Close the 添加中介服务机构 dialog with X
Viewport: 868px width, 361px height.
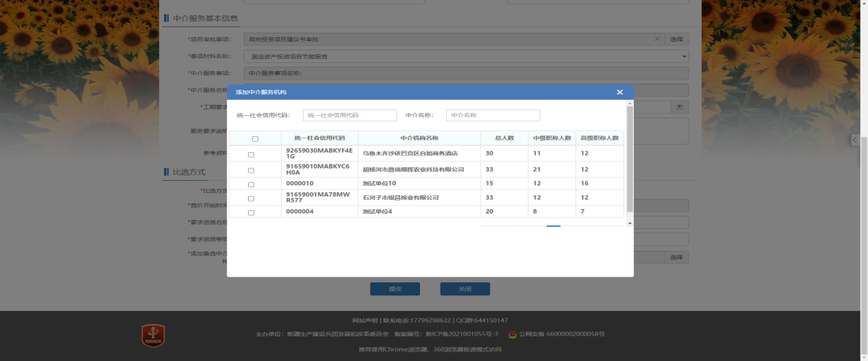(619, 92)
